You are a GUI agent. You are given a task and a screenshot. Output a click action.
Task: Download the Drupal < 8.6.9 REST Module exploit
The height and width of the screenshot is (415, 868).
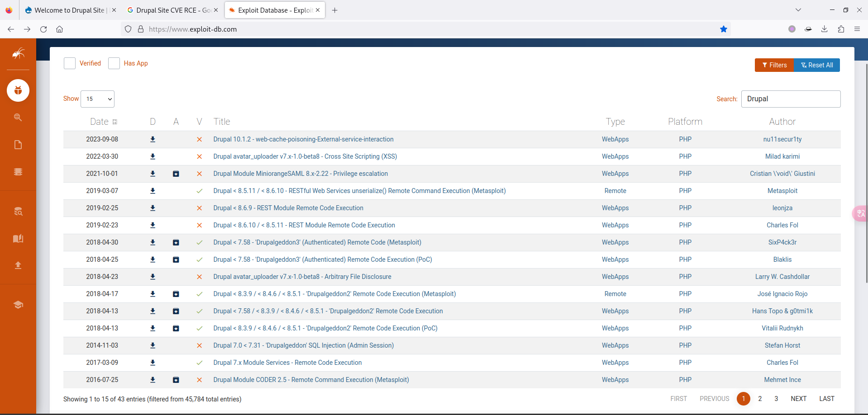(153, 208)
